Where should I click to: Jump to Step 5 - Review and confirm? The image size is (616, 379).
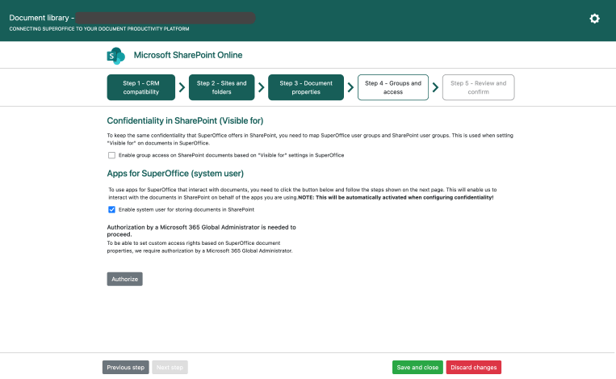[x=478, y=87]
